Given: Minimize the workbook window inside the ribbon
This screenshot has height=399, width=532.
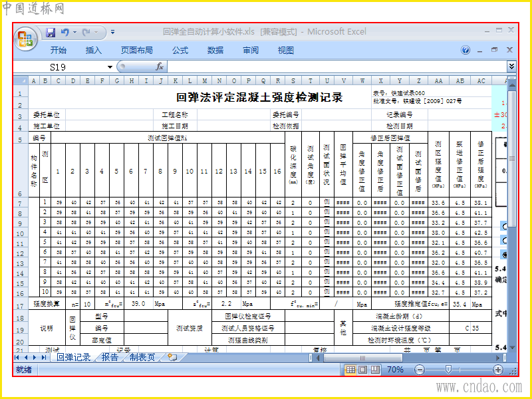Looking at the screenshot, I should [479, 51].
